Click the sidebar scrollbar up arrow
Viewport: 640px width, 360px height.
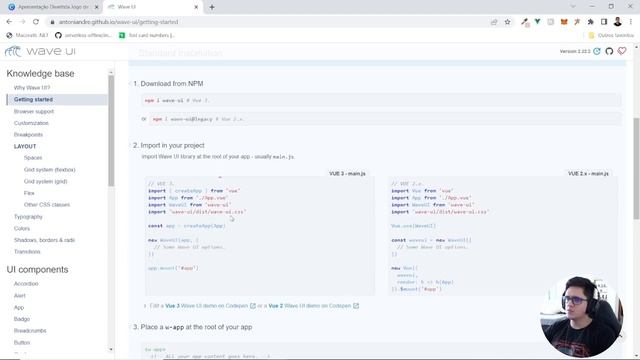[x=111, y=72]
